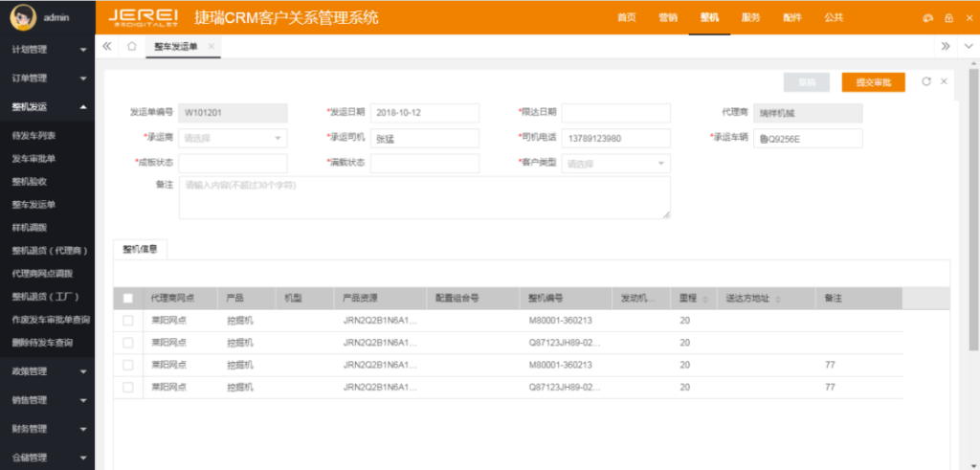Select 发车审批单 in the sidebar
This screenshot has width=980, height=470.
point(33,158)
